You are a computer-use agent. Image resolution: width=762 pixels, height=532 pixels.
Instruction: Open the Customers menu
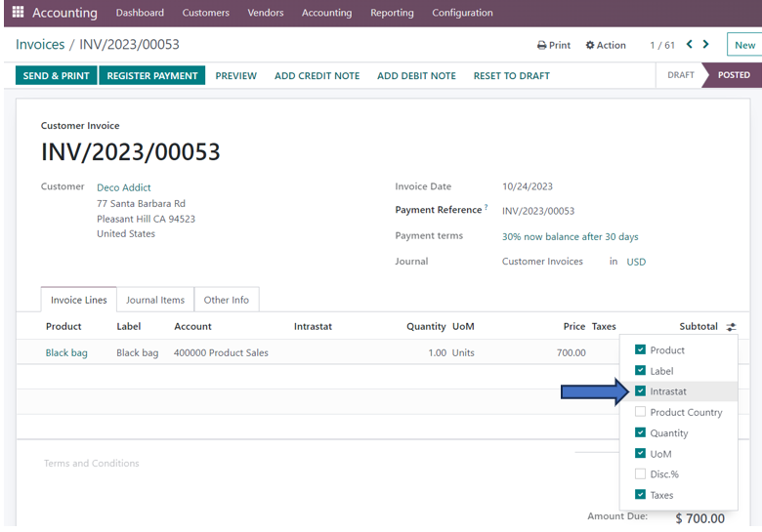[x=205, y=13]
